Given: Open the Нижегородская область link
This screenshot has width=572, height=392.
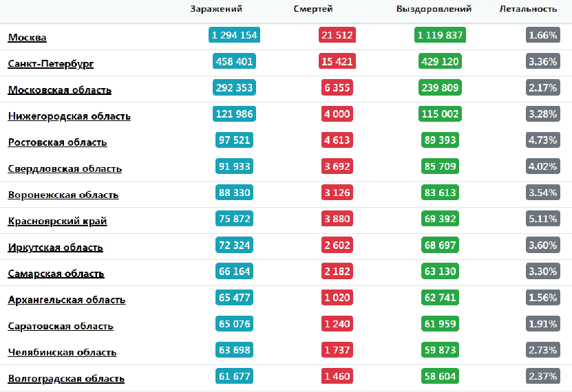Looking at the screenshot, I should click(x=70, y=116).
